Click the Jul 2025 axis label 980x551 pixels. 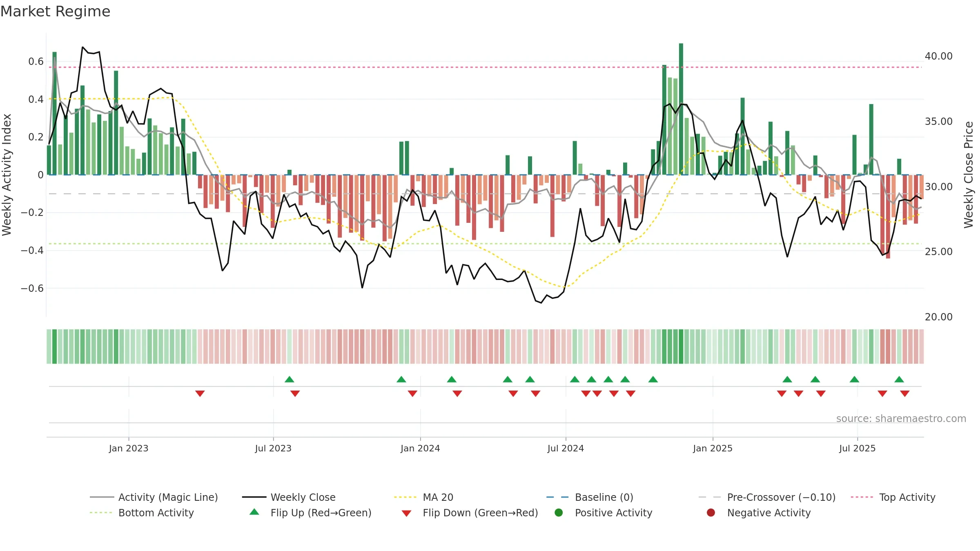(x=857, y=448)
